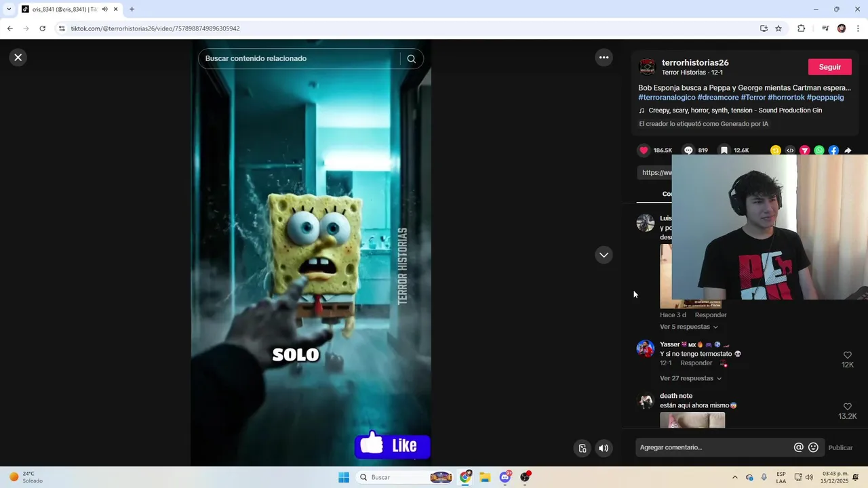Mute the tab via speaker icon
868x488 pixels.
point(104,9)
